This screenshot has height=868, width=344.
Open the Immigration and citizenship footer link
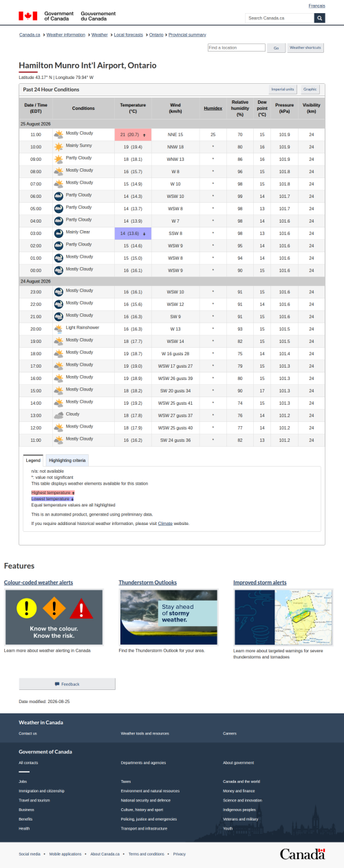tap(41, 791)
